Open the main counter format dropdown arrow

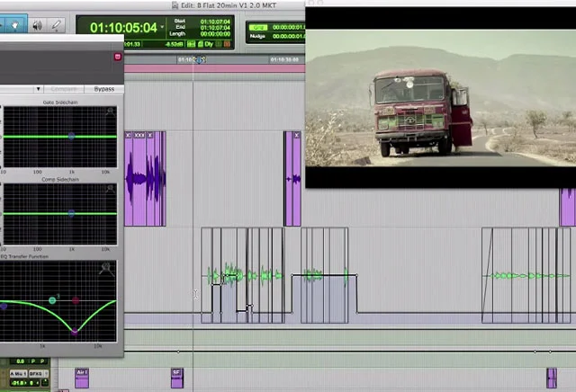[162, 27]
